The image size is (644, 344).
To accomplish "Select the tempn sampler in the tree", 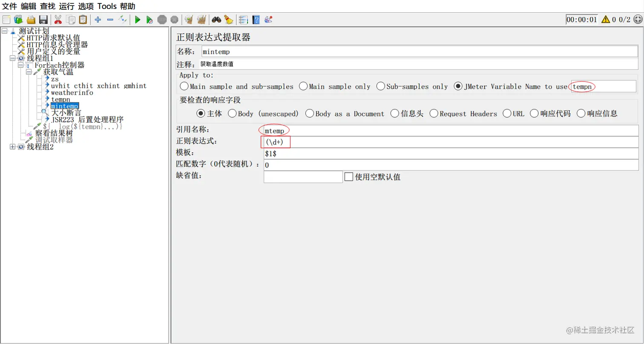I will [61, 99].
